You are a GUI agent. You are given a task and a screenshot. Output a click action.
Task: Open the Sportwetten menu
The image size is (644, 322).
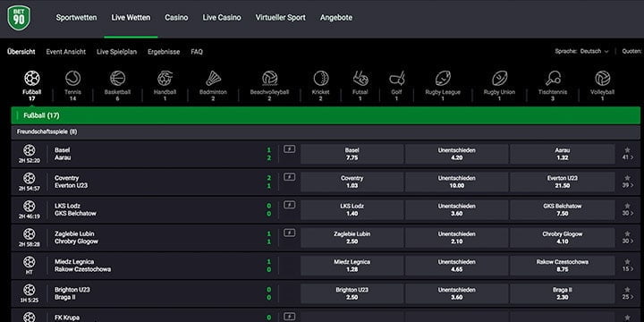[x=76, y=18]
